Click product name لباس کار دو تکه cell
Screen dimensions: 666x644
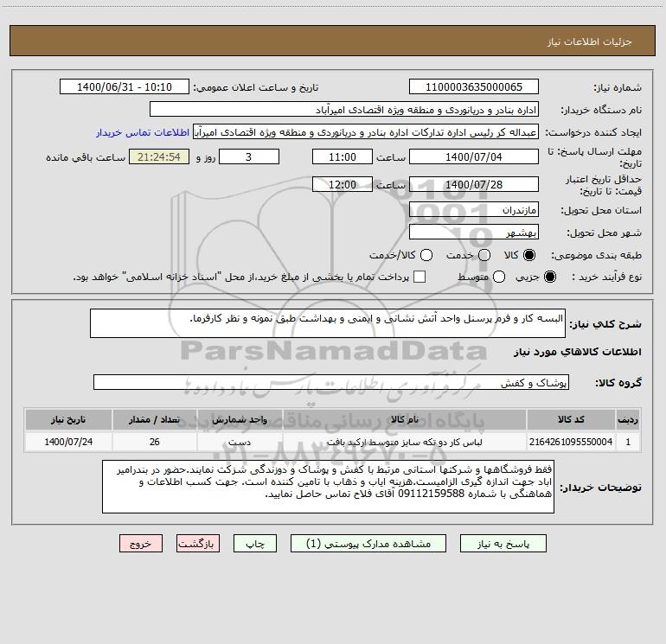coord(405,442)
